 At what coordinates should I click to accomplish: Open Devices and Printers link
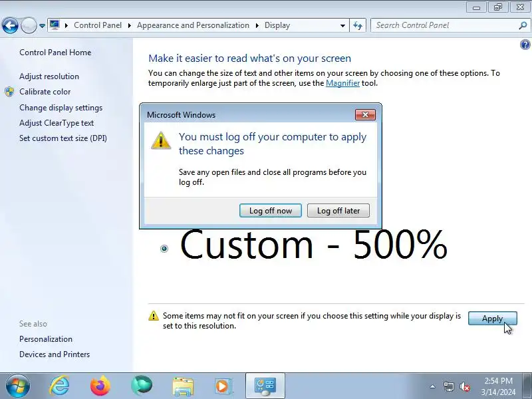click(x=55, y=354)
